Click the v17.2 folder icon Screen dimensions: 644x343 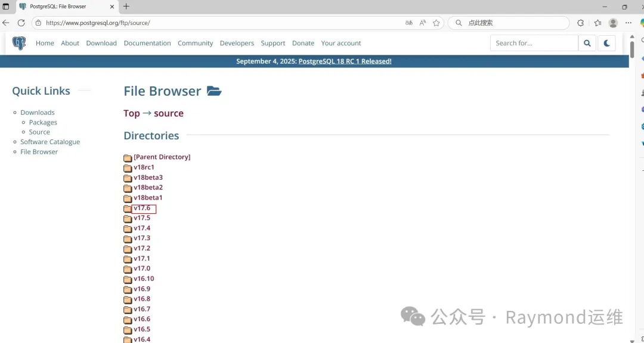(x=128, y=249)
